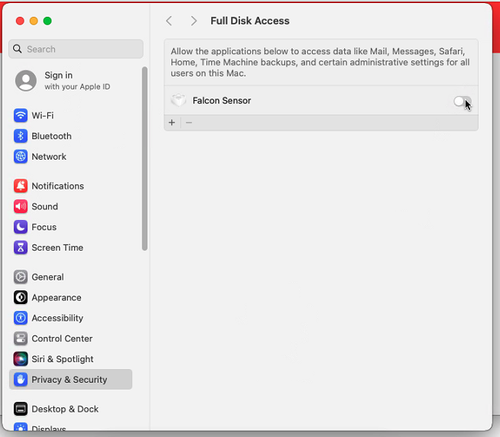This screenshot has height=437, width=500.
Task: Click the Search field in the sidebar
Action: (x=76, y=49)
